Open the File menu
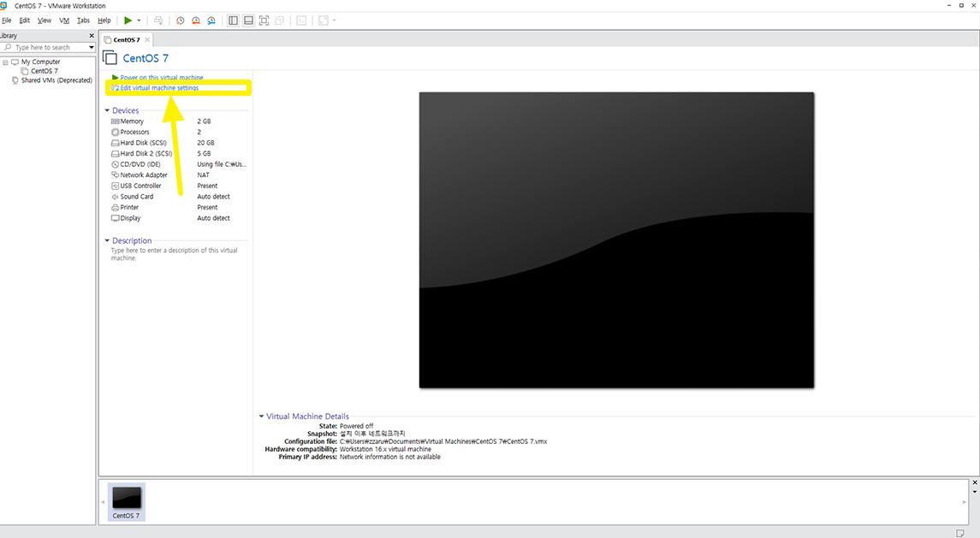Screen dimensions: 980x538 (x=7, y=21)
